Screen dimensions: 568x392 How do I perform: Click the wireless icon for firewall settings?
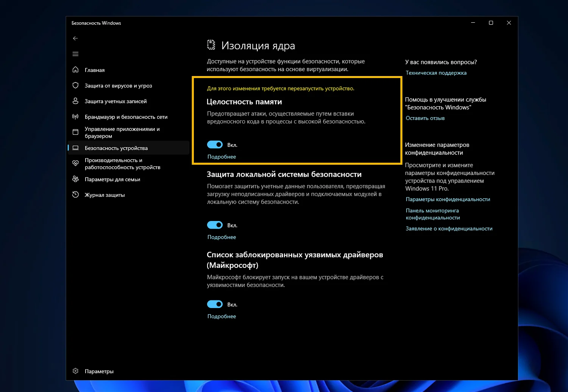[75, 117]
